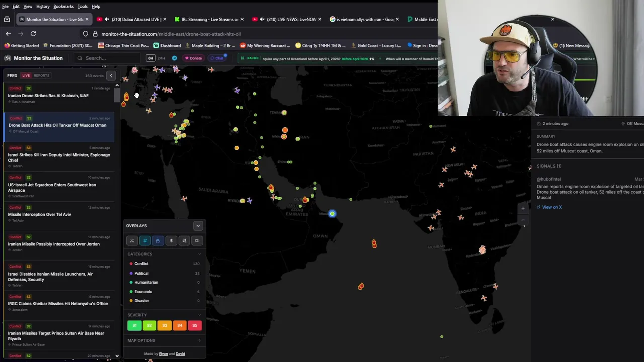Open US-Israeli Jet Squadron Enters Iran Airspace event
This screenshot has height=362, width=644.
(58, 187)
